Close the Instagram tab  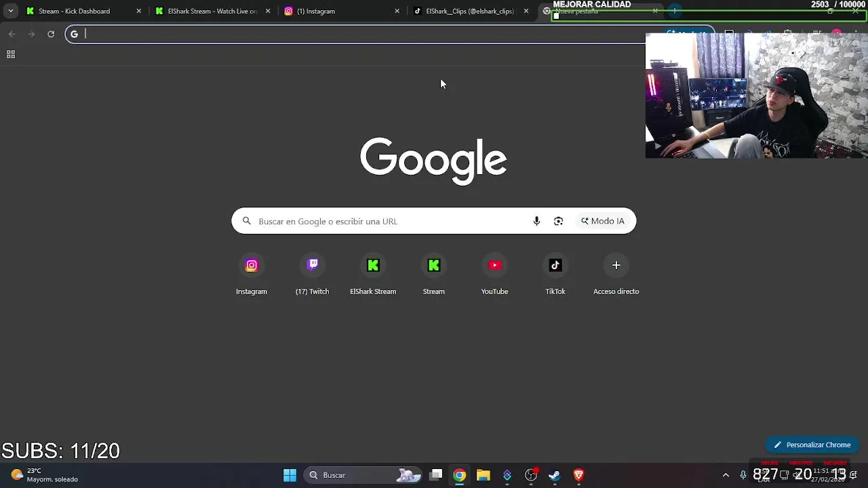tap(397, 11)
